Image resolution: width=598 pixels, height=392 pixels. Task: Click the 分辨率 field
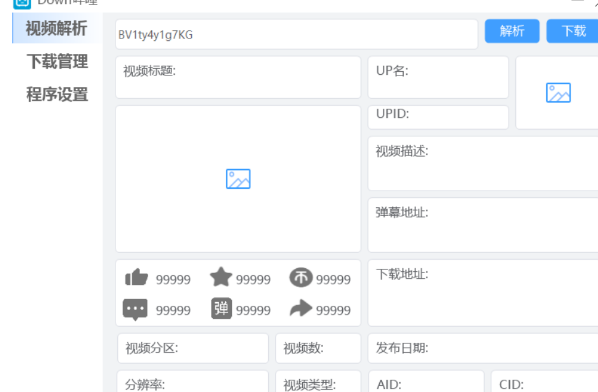pos(193,382)
